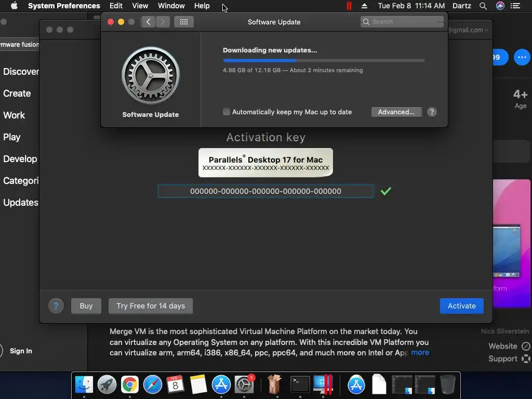Select Discover in App Store sidebar
This screenshot has width=532, height=399.
point(21,72)
